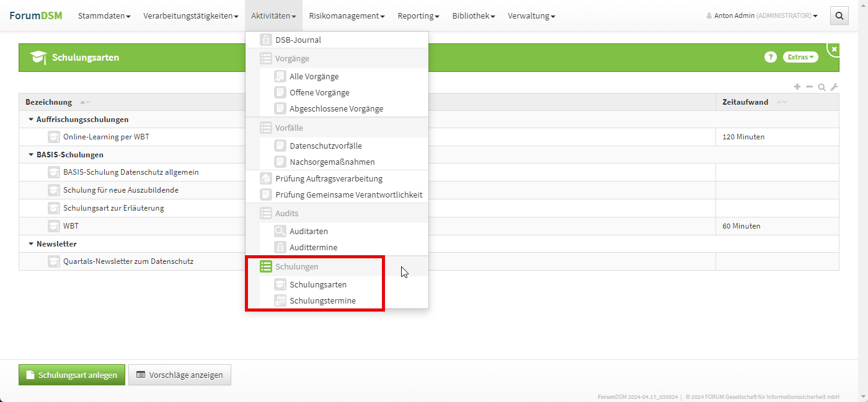This screenshot has height=402, width=868.
Task: Click the Auditarten magnifier icon in menu
Action: (280, 231)
